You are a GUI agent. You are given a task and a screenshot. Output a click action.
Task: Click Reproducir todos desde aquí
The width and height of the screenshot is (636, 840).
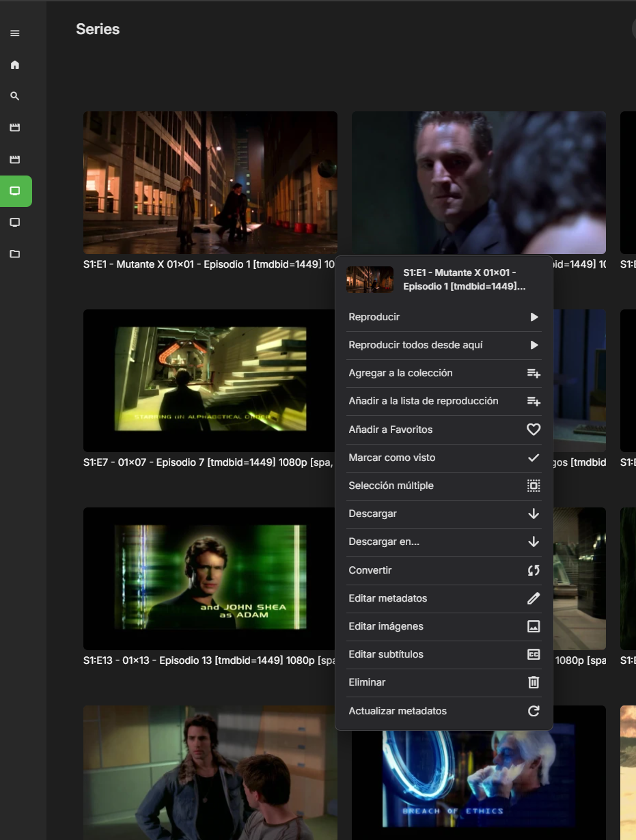pos(415,345)
